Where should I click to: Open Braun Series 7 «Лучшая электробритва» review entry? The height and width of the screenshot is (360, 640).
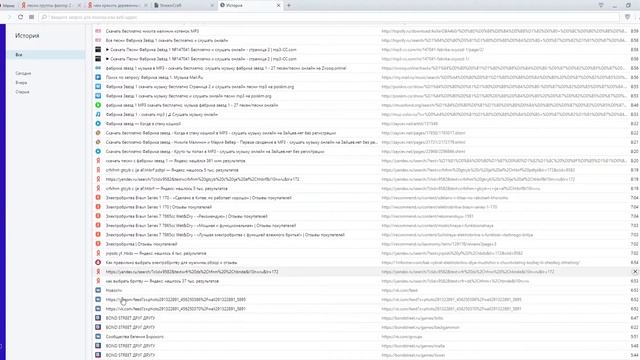[225, 235]
